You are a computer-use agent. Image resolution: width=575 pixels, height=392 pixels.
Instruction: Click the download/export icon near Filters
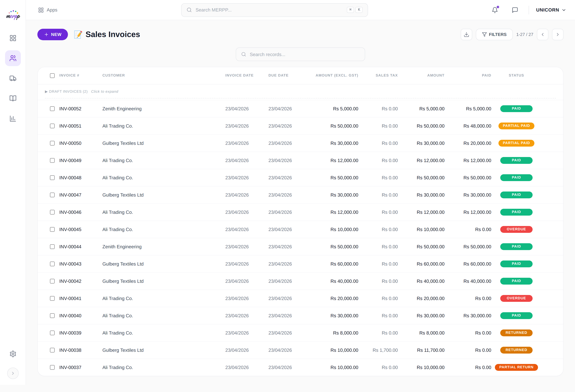tap(467, 34)
